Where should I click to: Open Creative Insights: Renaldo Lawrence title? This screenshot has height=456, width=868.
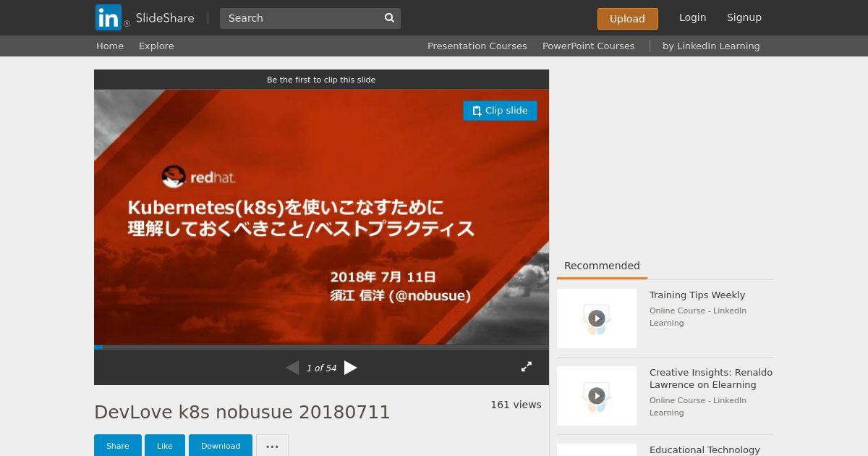tap(711, 379)
